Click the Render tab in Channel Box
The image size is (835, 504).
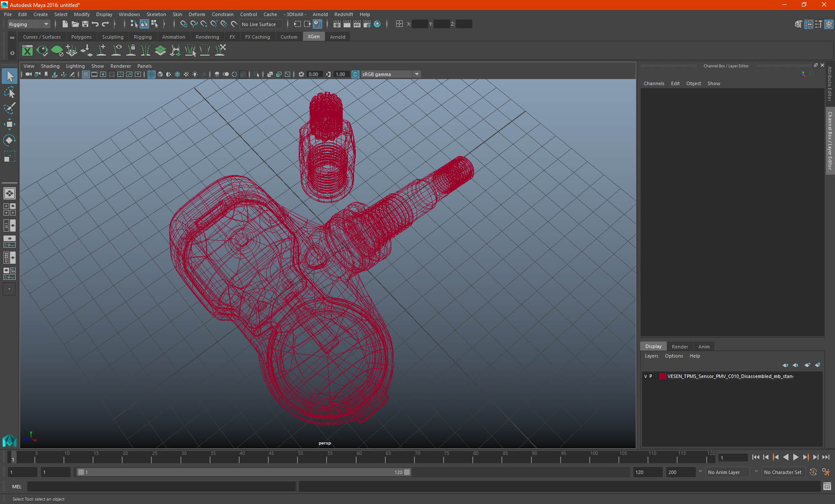click(x=680, y=346)
